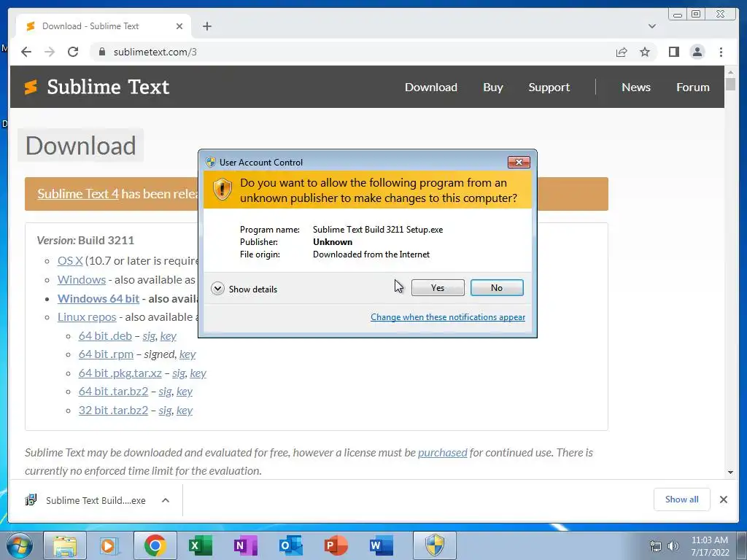
Task: Download the 64 bit .deb package
Action: pyautogui.click(x=105, y=335)
